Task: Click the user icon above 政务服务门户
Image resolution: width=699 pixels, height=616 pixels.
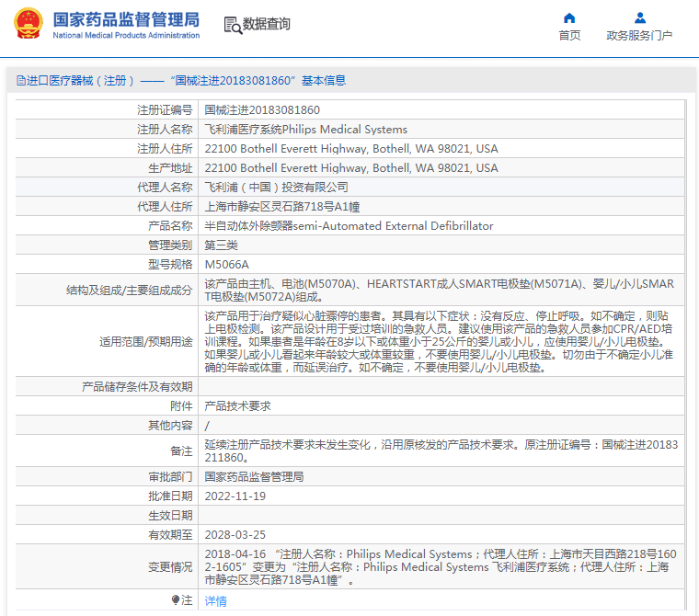Action: [x=640, y=17]
